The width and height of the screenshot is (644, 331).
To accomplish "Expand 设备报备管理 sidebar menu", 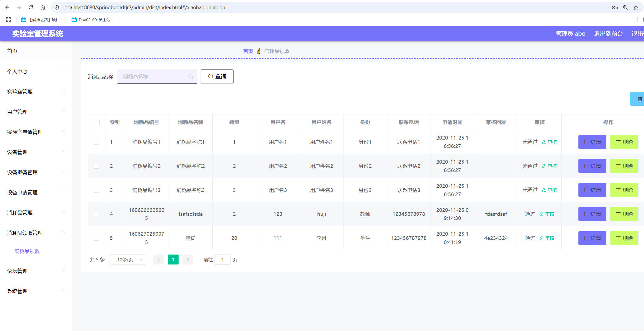I will (36, 172).
